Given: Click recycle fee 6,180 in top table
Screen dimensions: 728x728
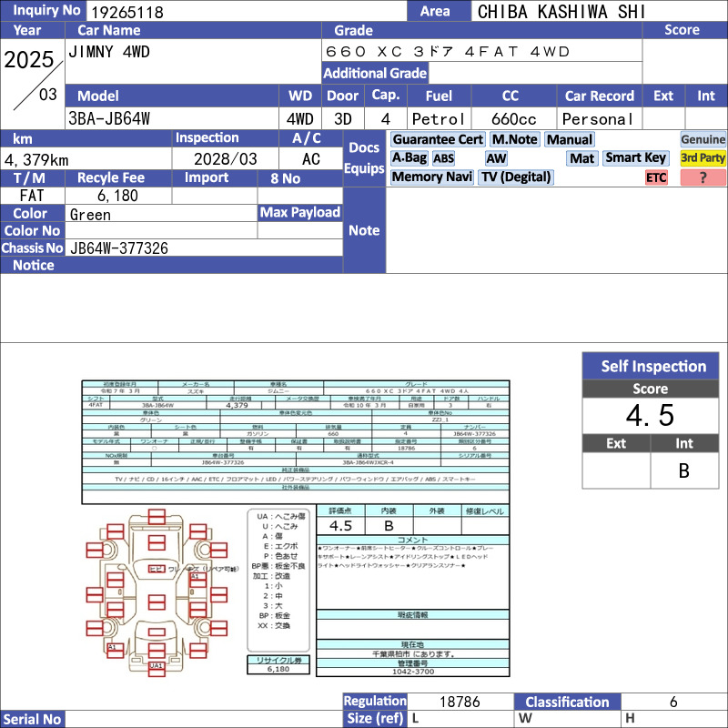Looking at the screenshot, I should pyautogui.click(x=117, y=196).
